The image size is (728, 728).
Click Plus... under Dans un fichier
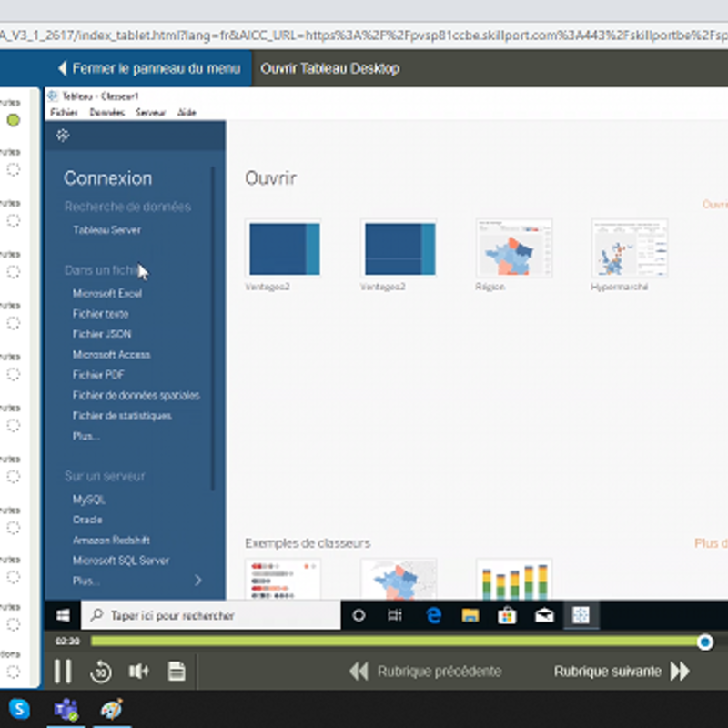coord(86,436)
